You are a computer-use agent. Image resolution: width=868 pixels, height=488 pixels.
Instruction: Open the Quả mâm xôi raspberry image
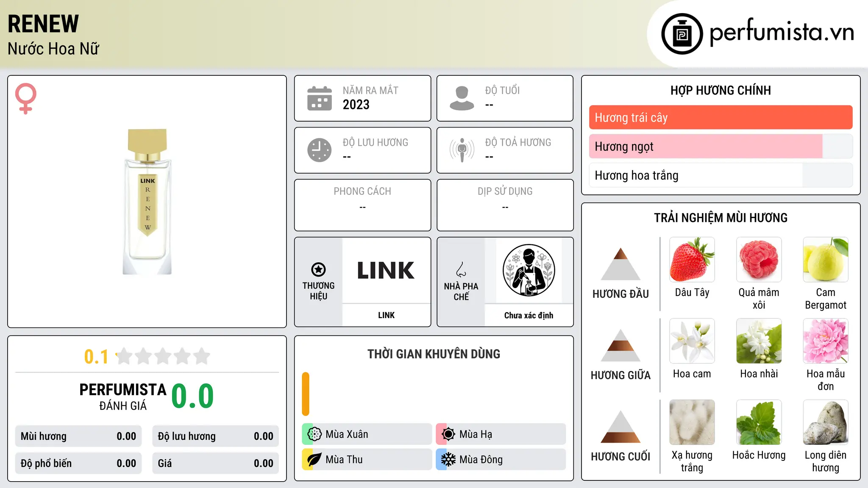pos(759,260)
